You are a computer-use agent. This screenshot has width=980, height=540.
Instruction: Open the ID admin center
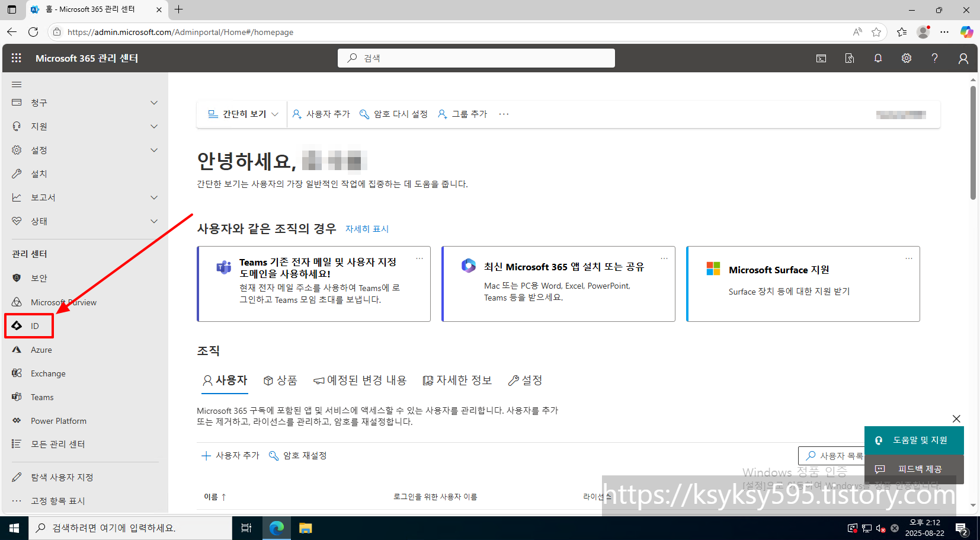click(x=29, y=326)
